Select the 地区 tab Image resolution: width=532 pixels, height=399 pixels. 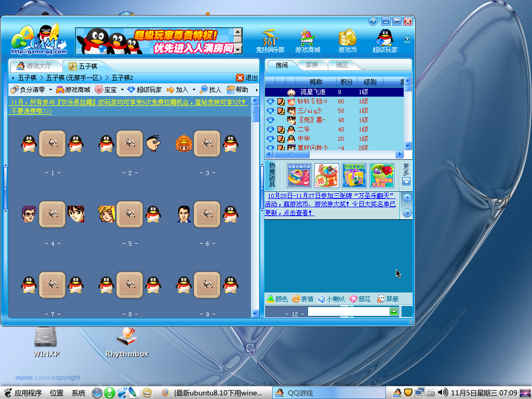click(x=342, y=65)
